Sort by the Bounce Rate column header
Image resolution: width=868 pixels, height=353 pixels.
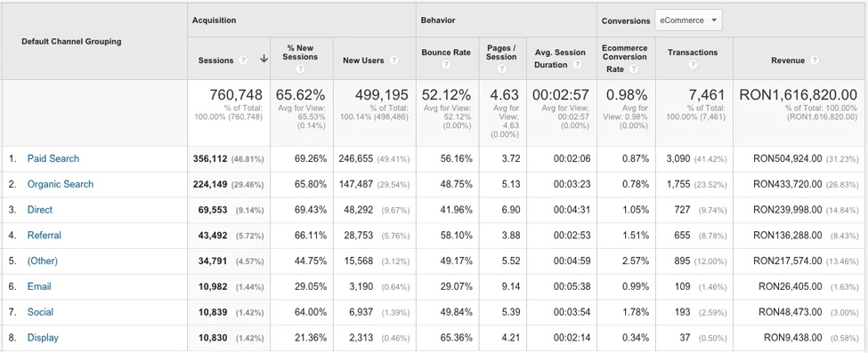click(x=446, y=52)
